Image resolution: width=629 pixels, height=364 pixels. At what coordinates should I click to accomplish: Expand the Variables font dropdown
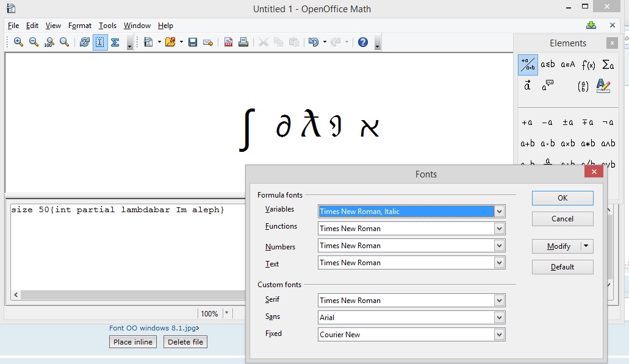point(500,212)
